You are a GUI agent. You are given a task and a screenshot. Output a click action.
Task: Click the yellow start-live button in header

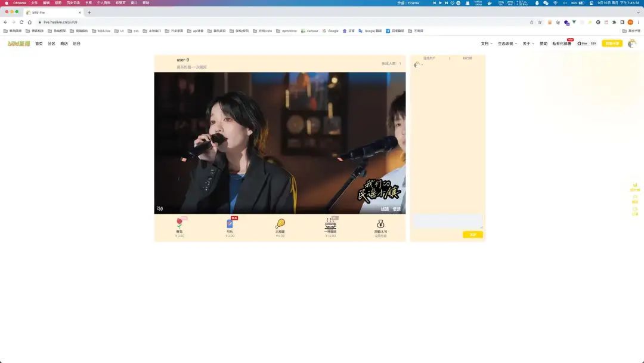click(x=611, y=44)
